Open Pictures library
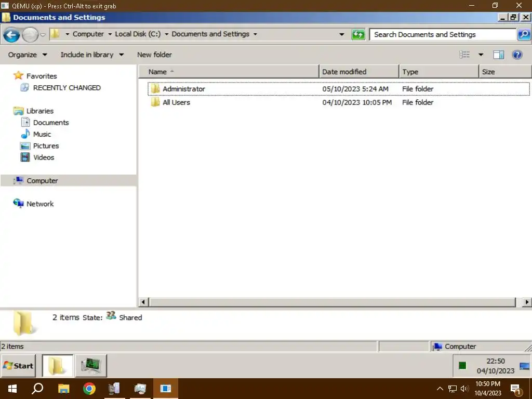This screenshot has height=399, width=532. tap(39, 146)
